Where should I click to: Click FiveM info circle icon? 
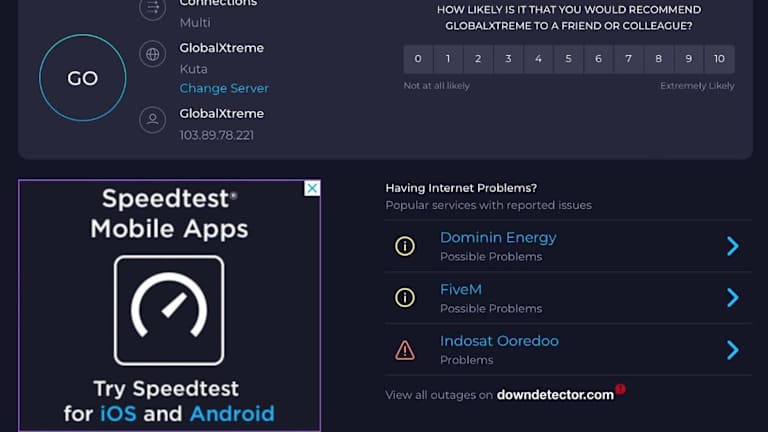[405, 298]
